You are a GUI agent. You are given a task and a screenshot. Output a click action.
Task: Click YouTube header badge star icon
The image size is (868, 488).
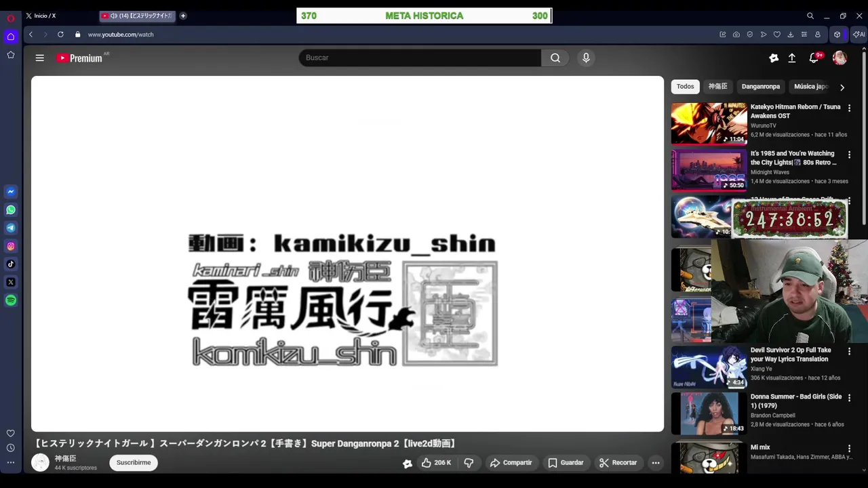(774, 58)
